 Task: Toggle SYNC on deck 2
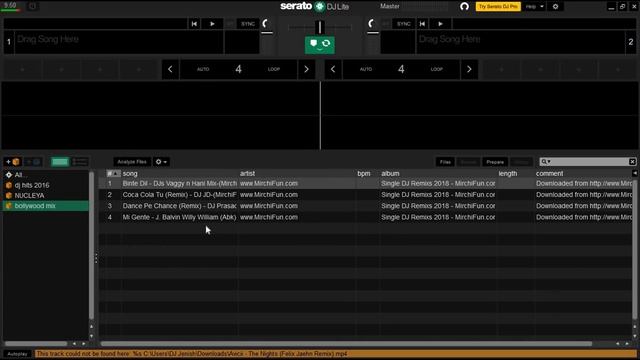point(404,24)
